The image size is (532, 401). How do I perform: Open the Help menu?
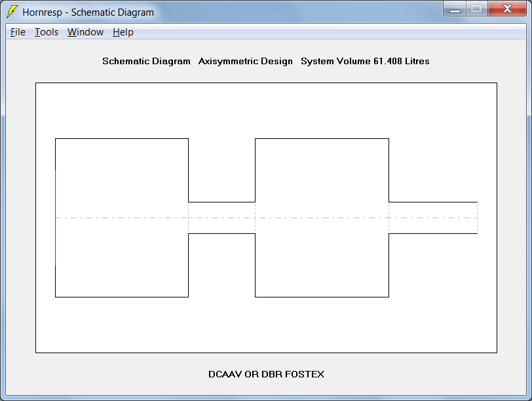[123, 32]
